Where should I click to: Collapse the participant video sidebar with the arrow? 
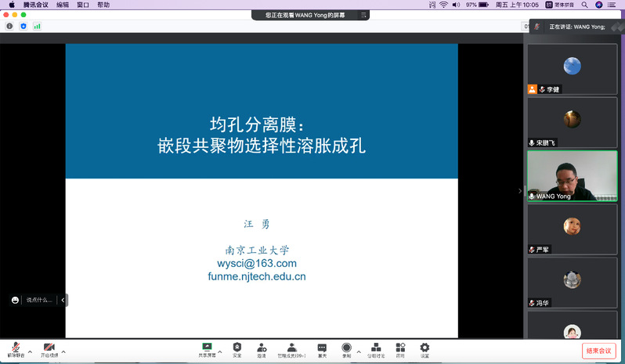point(520,190)
